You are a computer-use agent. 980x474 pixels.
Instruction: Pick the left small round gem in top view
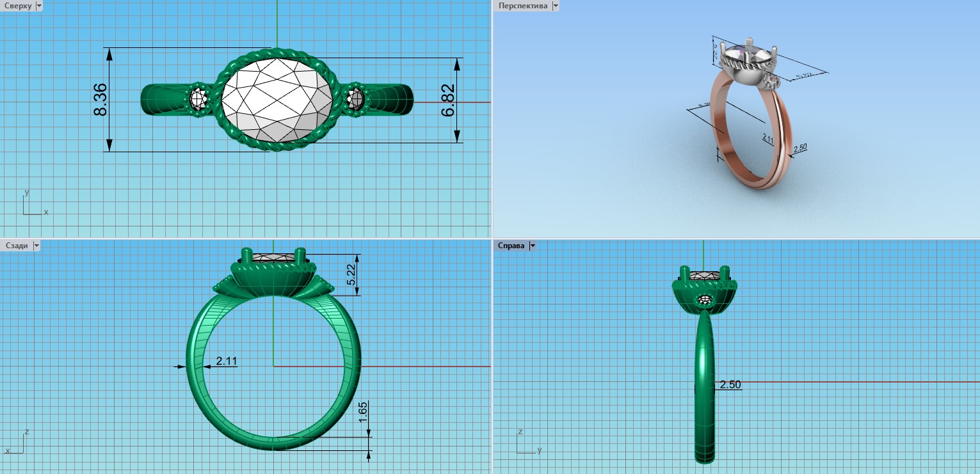pyautogui.click(x=198, y=100)
